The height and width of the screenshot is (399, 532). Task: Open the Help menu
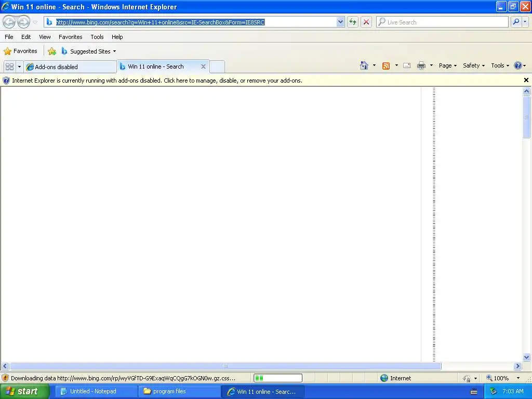(117, 37)
